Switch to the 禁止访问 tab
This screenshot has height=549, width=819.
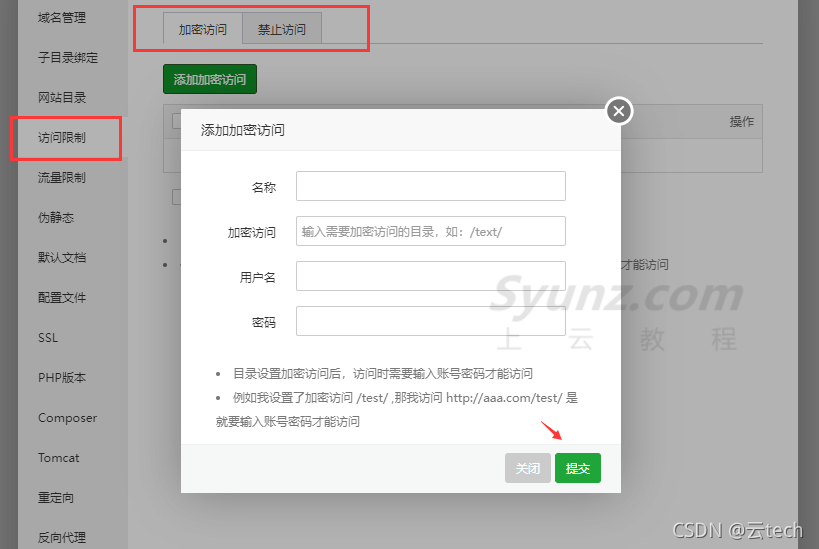[282, 29]
